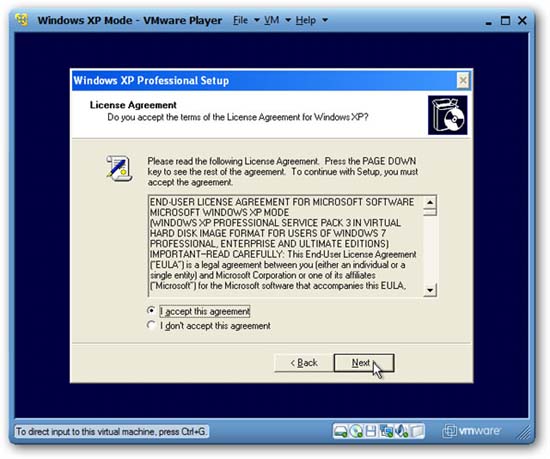Expand the VM menu dropdown arrow

pos(288,21)
